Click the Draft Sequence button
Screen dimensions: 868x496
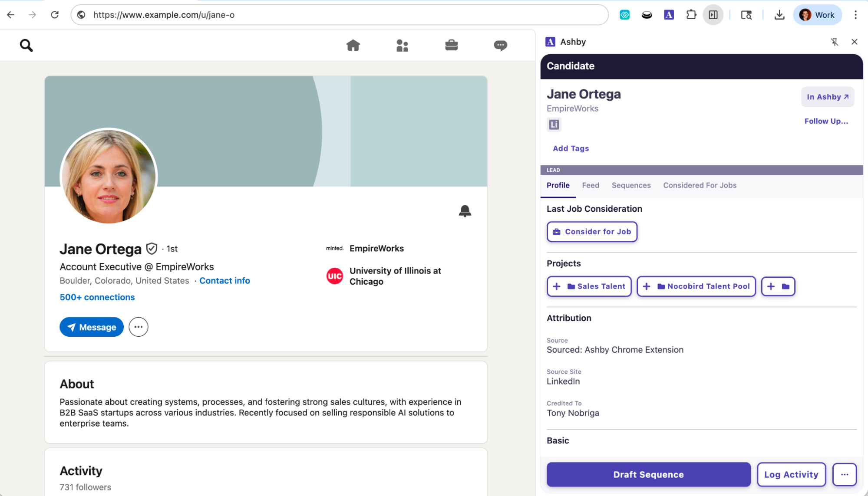[648, 474]
